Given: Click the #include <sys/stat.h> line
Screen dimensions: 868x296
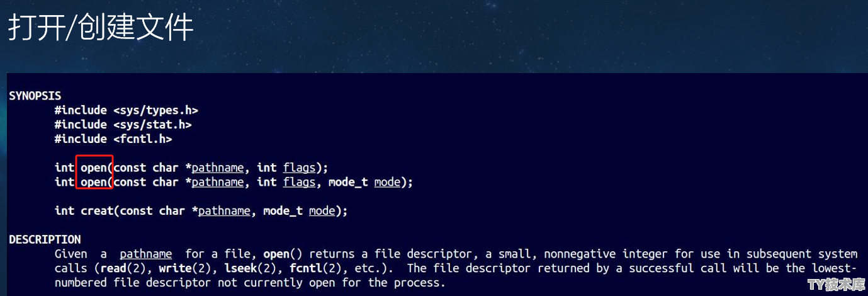Looking at the screenshot, I should 123,125.
